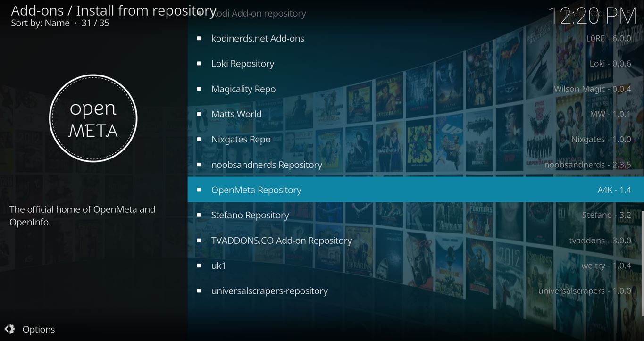Choose TVADDONS.CO Add-on Repository
This screenshot has width=644, height=341.
tap(282, 241)
